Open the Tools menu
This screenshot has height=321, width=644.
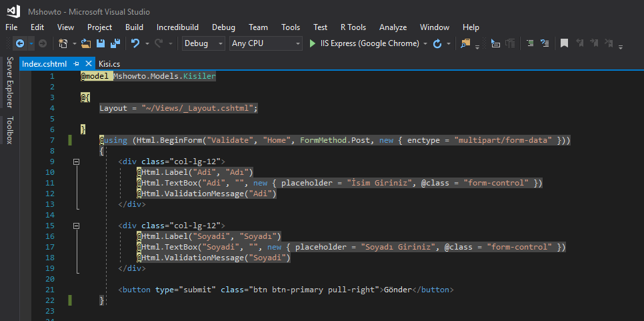pos(291,27)
